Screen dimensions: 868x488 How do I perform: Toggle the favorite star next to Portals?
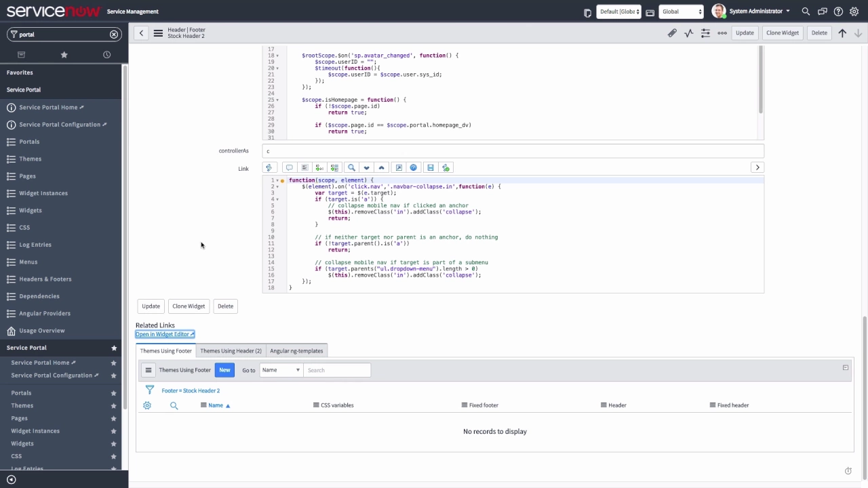pyautogui.click(x=113, y=392)
